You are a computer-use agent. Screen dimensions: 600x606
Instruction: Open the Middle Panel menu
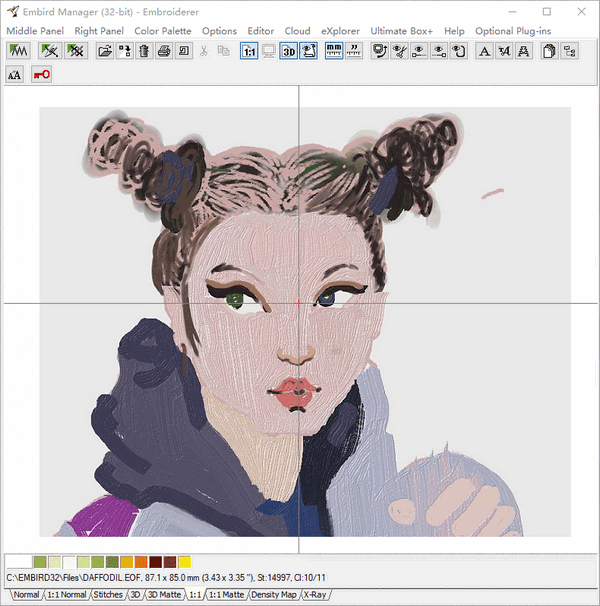[x=35, y=31]
